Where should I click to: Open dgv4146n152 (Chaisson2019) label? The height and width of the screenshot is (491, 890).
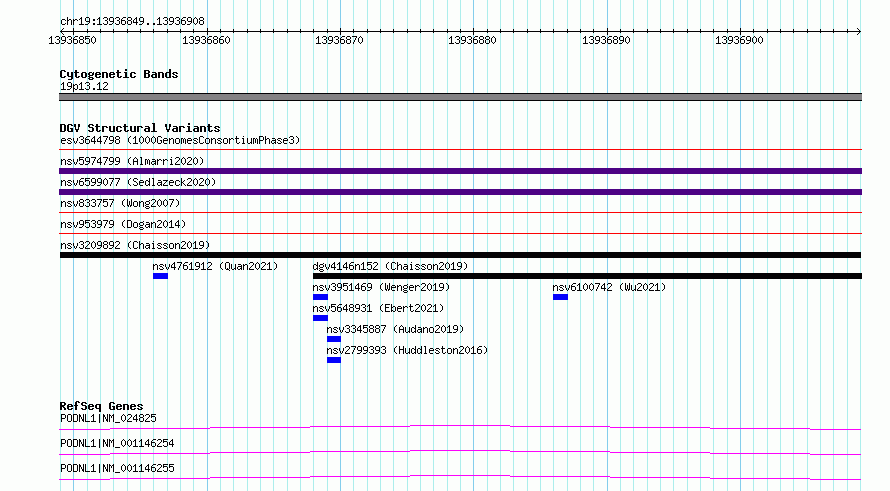(391, 266)
